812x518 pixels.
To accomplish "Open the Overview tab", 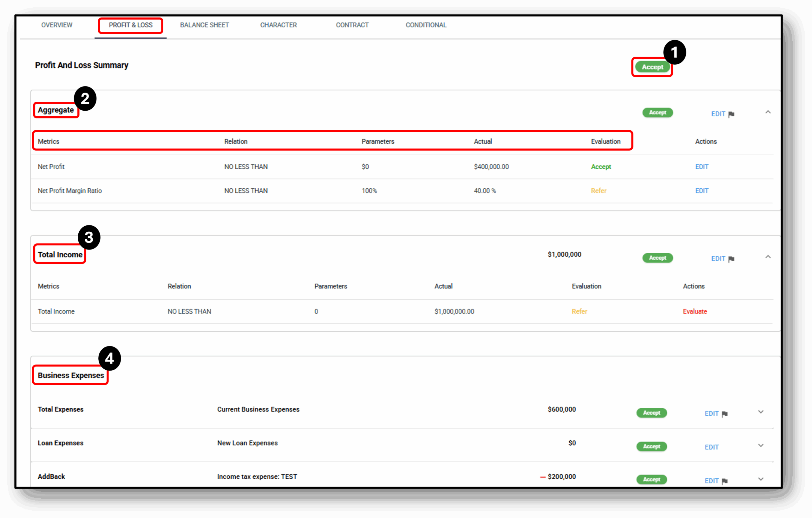I will coord(57,25).
